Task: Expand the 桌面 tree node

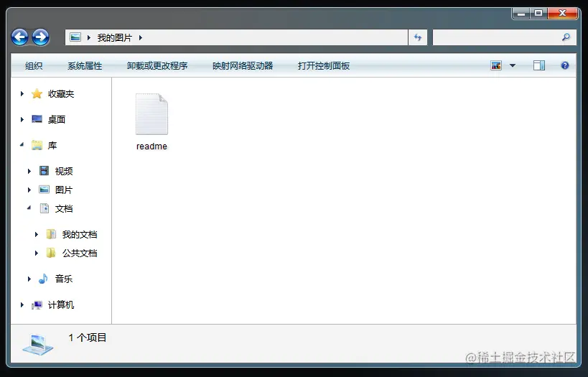Action: click(x=22, y=119)
